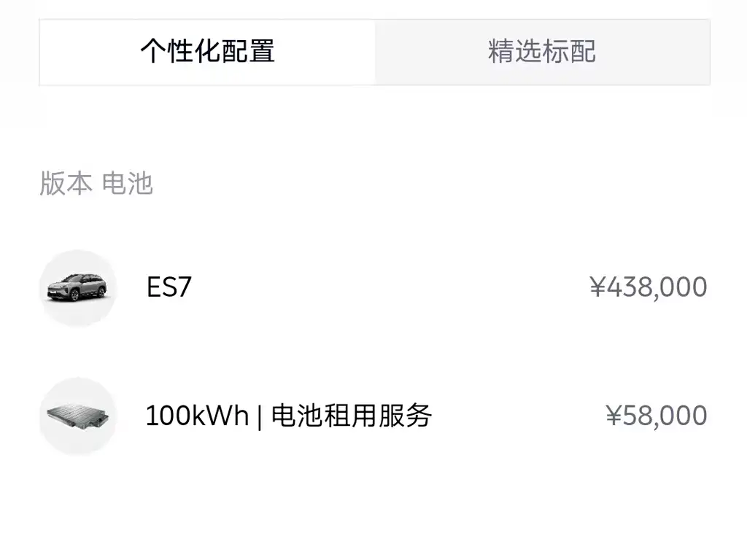Click the ES7 car thumbnail icon
The height and width of the screenshot is (560, 747).
77,288
